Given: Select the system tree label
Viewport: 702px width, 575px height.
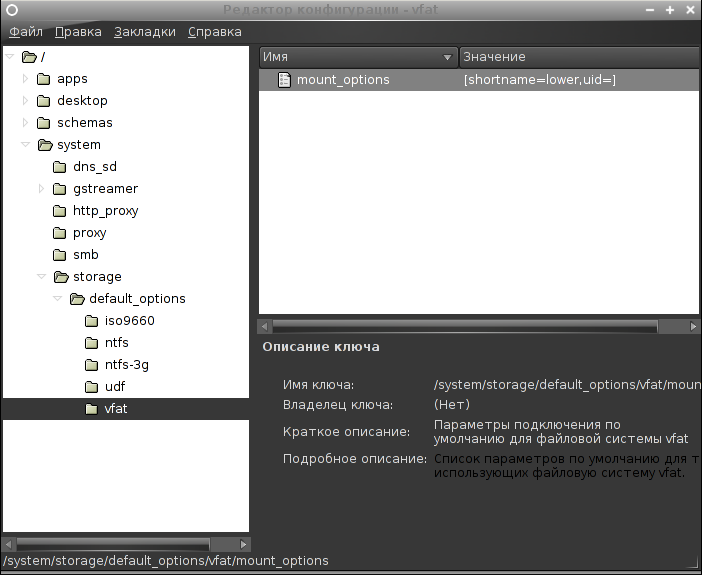Looking at the screenshot, I should click(x=79, y=145).
